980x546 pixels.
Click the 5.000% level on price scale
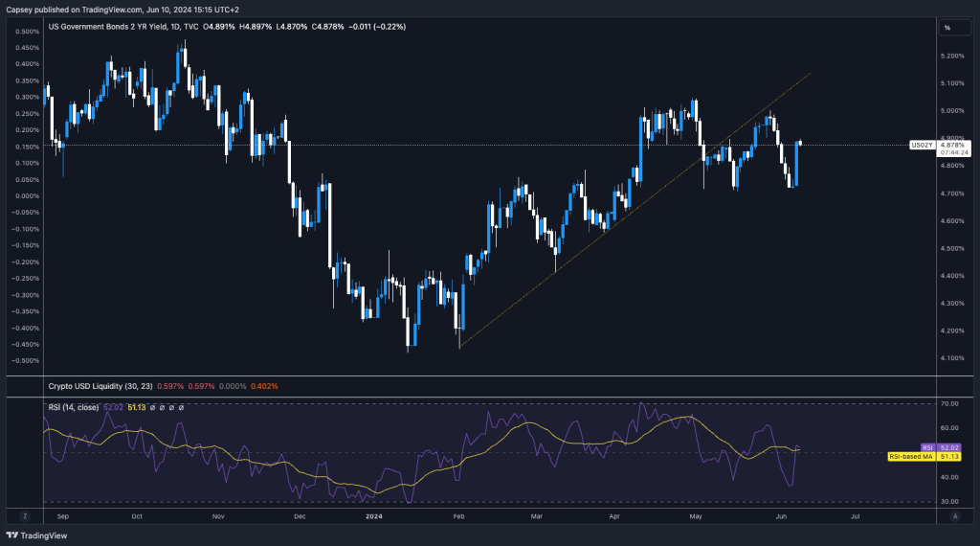(x=952, y=111)
